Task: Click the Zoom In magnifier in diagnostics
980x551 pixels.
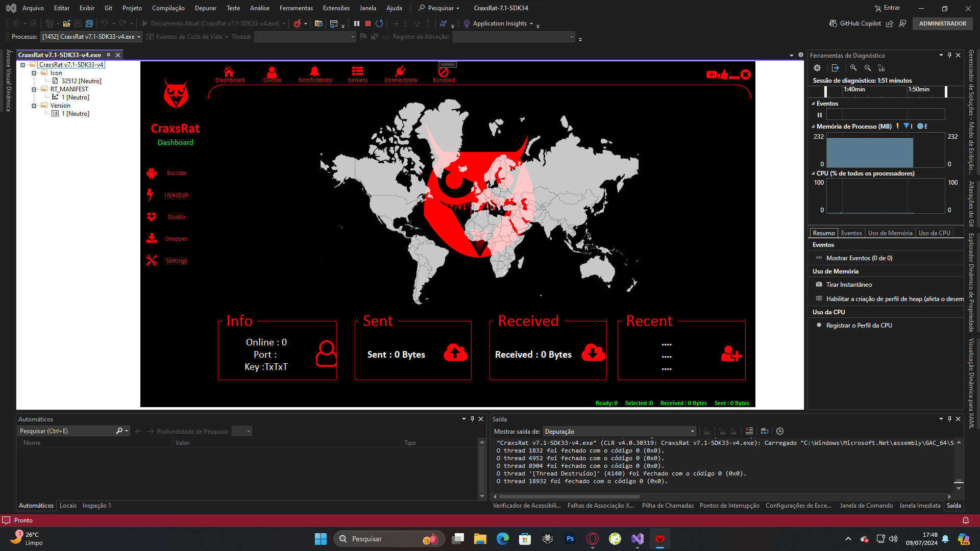Action: pos(853,68)
